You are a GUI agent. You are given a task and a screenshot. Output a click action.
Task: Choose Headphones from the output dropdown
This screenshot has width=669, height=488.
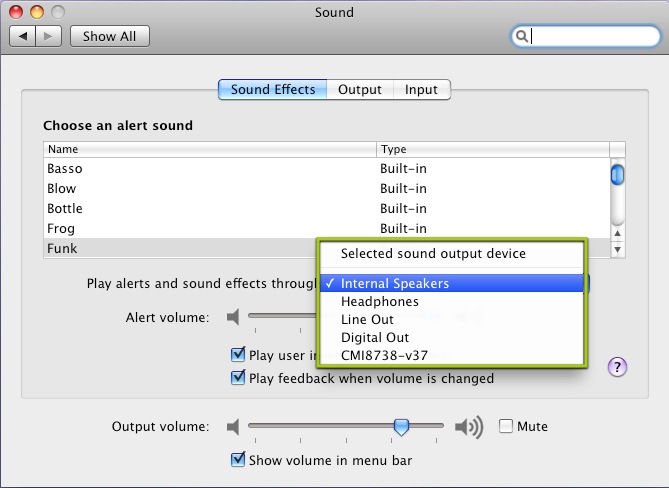[379, 301]
